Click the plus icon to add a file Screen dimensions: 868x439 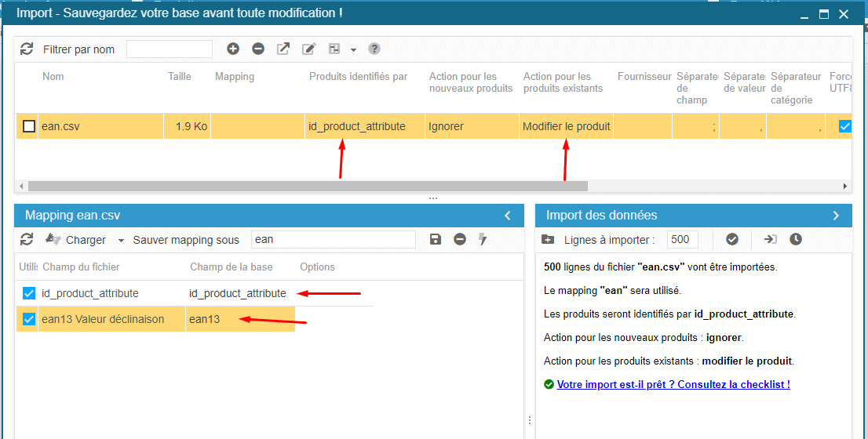[x=233, y=49]
